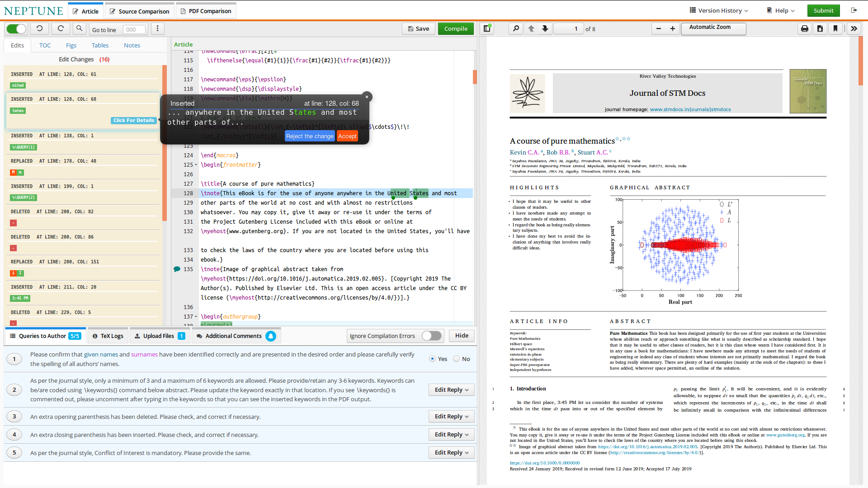Image resolution: width=868 pixels, height=488 pixels.
Task: Open the three-dot more options menu
Action: [x=157, y=29]
